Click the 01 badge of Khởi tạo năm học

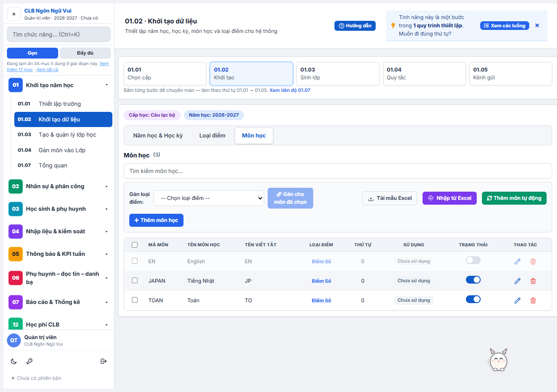pos(16,85)
